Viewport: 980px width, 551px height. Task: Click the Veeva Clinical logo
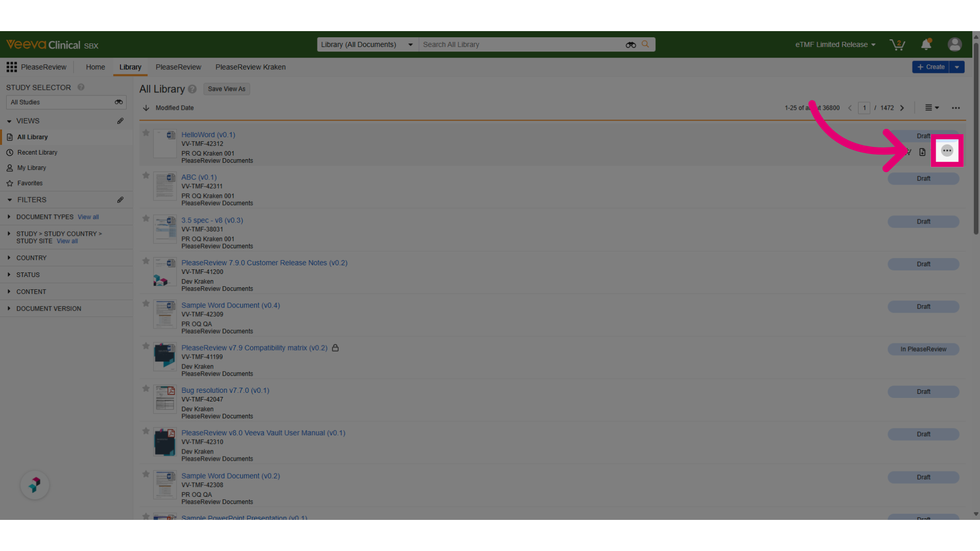pos(52,45)
